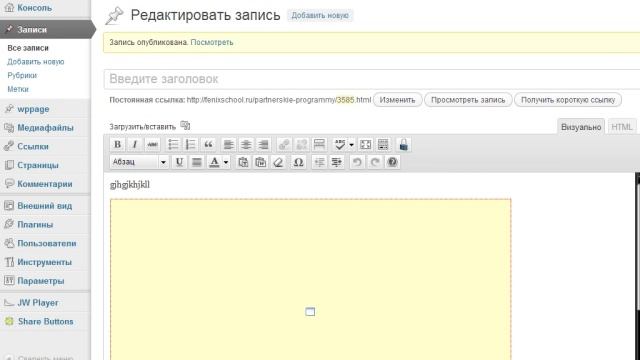The height and width of the screenshot is (360, 640).
Task: Open Share Buttons in the sidebar
Action: [45, 322]
